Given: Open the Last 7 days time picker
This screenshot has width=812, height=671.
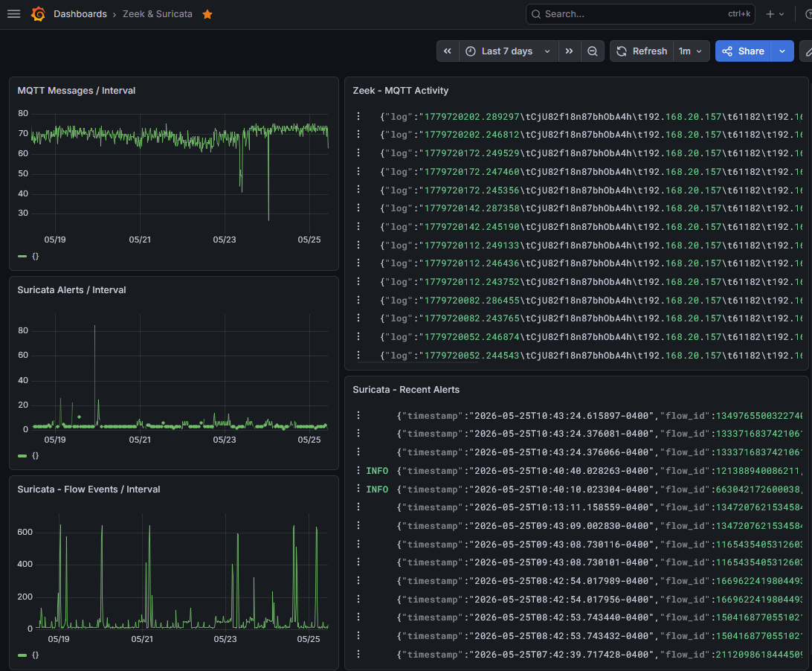Looking at the screenshot, I should (509, 51).
